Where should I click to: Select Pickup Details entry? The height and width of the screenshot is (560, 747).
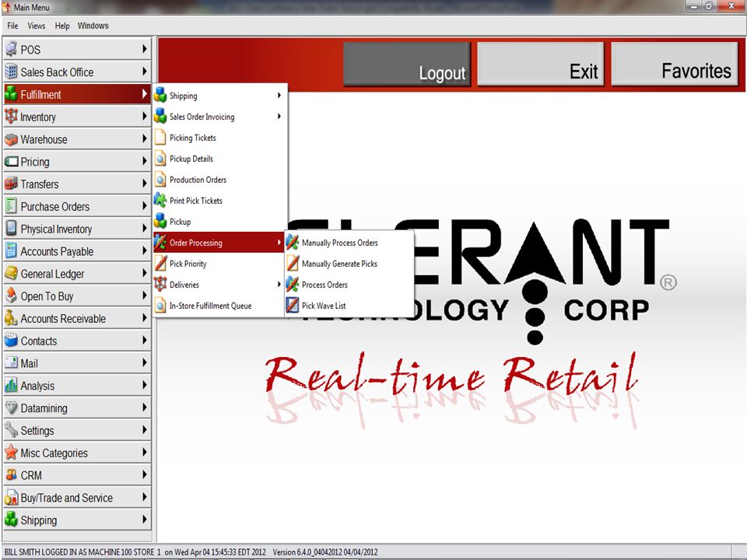click(x=219, y=159)
